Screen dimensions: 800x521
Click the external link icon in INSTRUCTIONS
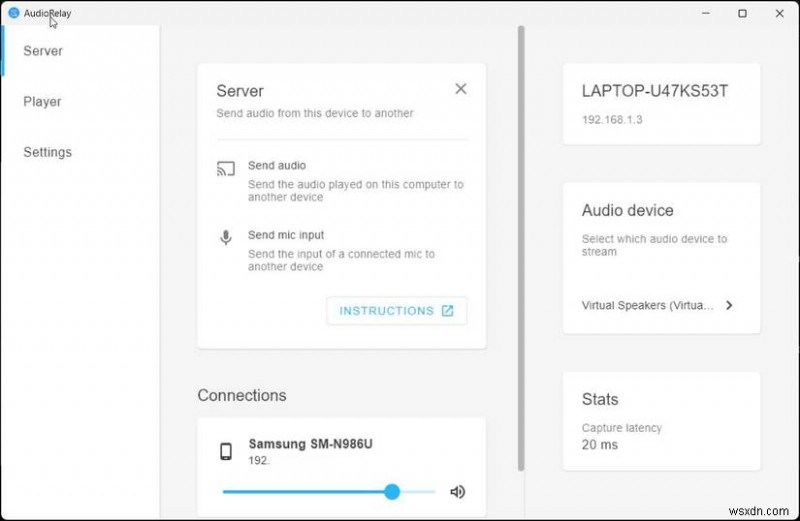coord(447,311)
